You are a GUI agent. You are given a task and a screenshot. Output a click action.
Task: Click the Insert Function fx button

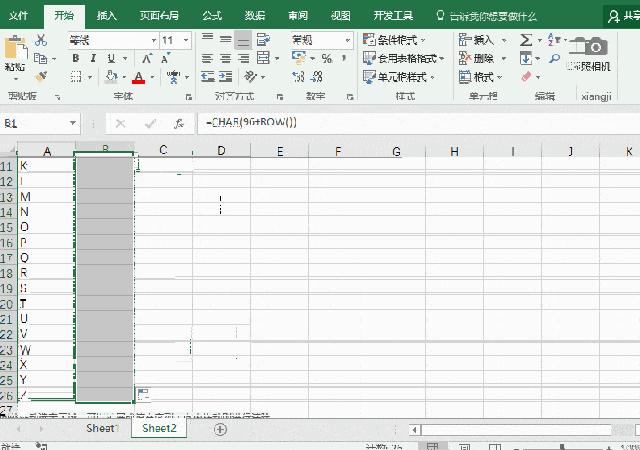point(179,123)
